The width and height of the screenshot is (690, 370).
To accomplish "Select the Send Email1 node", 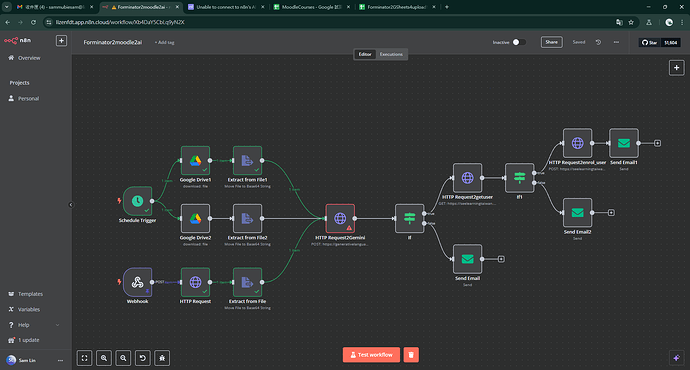I will click(x=624, y=143).
